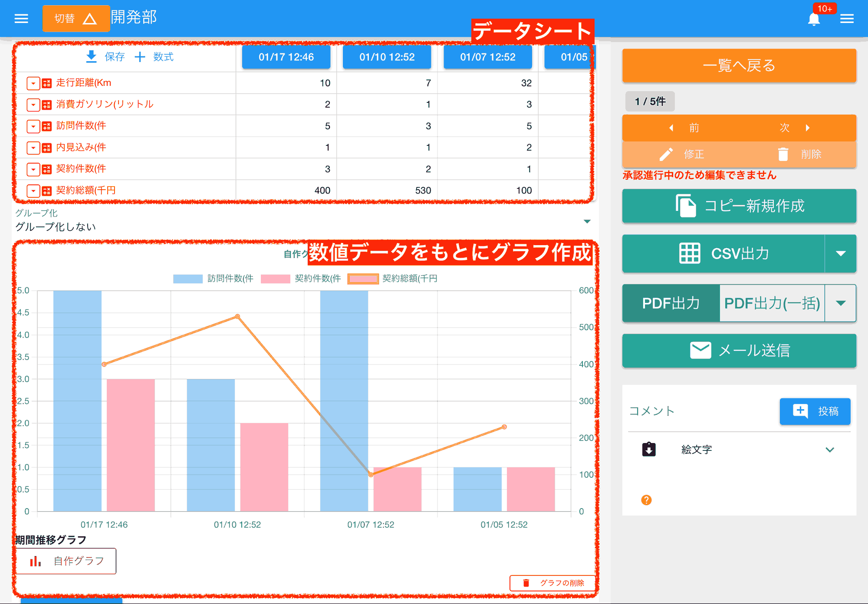868x604 pixels.
Task: Click the clipboard icon next to 絵文字
Action: [x=649, y=449]
